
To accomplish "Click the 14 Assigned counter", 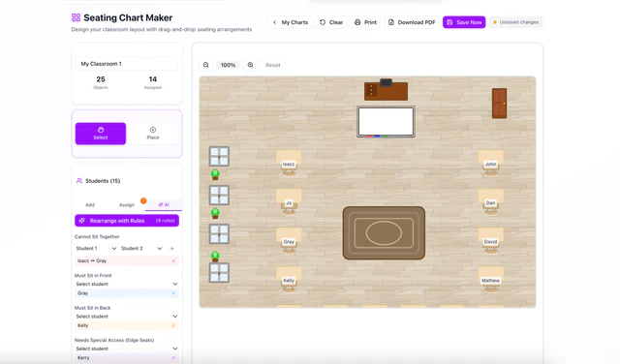I will coord(153,82).
